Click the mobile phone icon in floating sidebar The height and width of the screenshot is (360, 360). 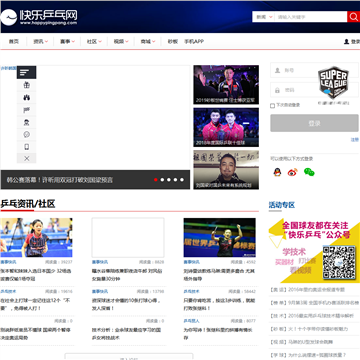pos(27,147)
